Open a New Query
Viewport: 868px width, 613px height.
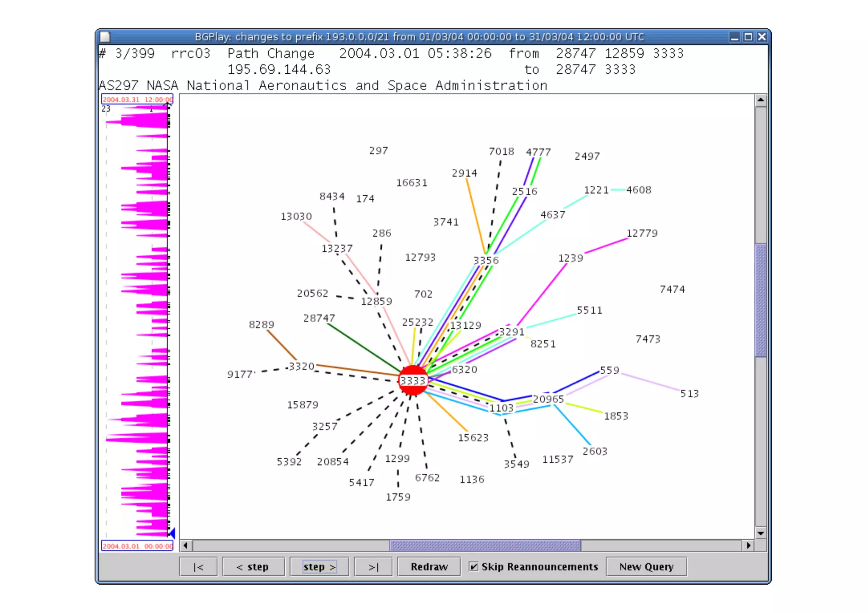coord(646,567)
